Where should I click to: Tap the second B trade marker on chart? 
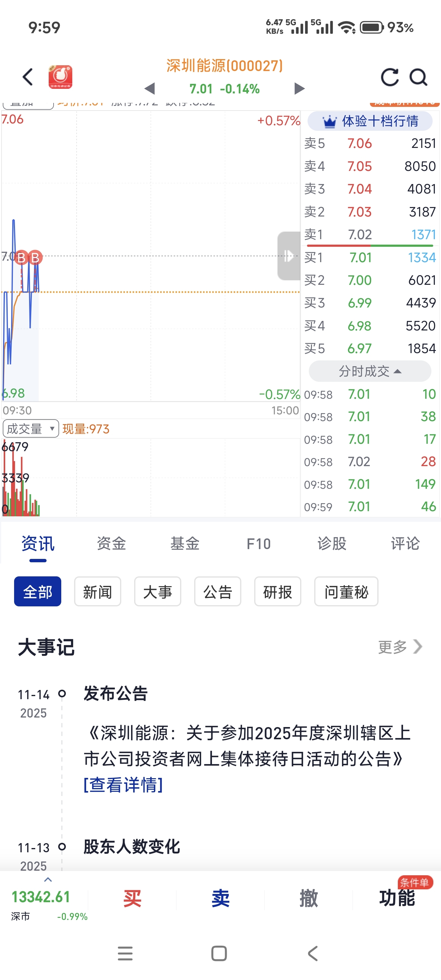coord(36,258)
